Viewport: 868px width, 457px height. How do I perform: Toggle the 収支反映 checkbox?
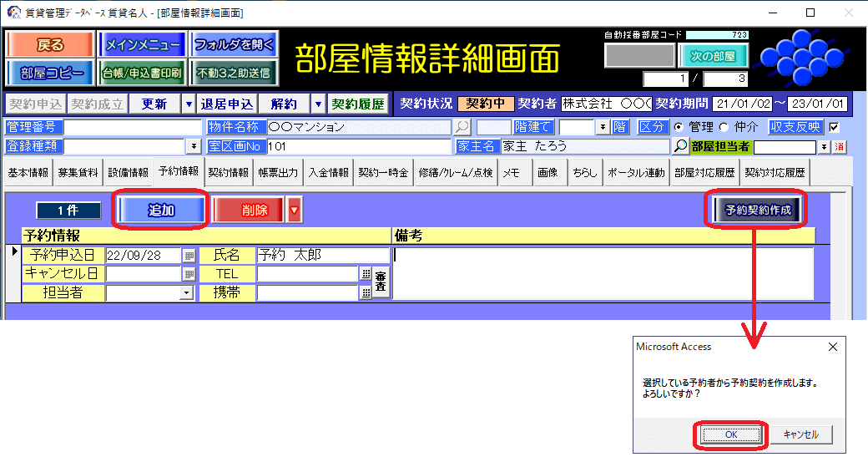834,127
